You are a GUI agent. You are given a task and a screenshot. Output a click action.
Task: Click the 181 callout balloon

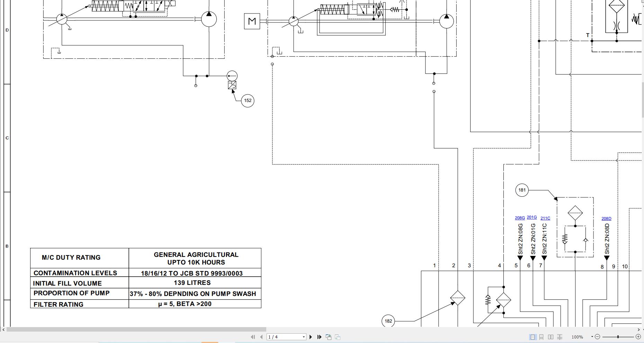coord(522,190)
